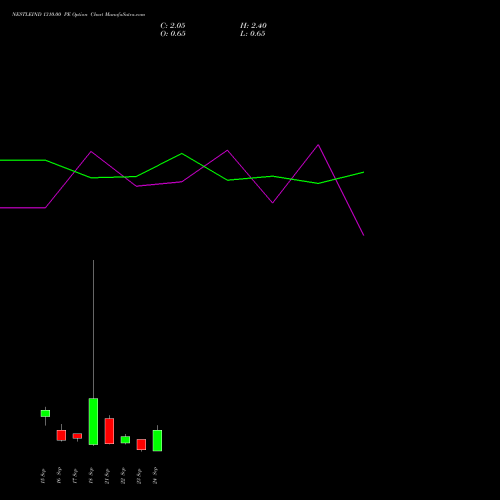Viewport: 500px width, 500px height.
Task: Click the "15 Sep" date axis label
Action: coord(43,476)
